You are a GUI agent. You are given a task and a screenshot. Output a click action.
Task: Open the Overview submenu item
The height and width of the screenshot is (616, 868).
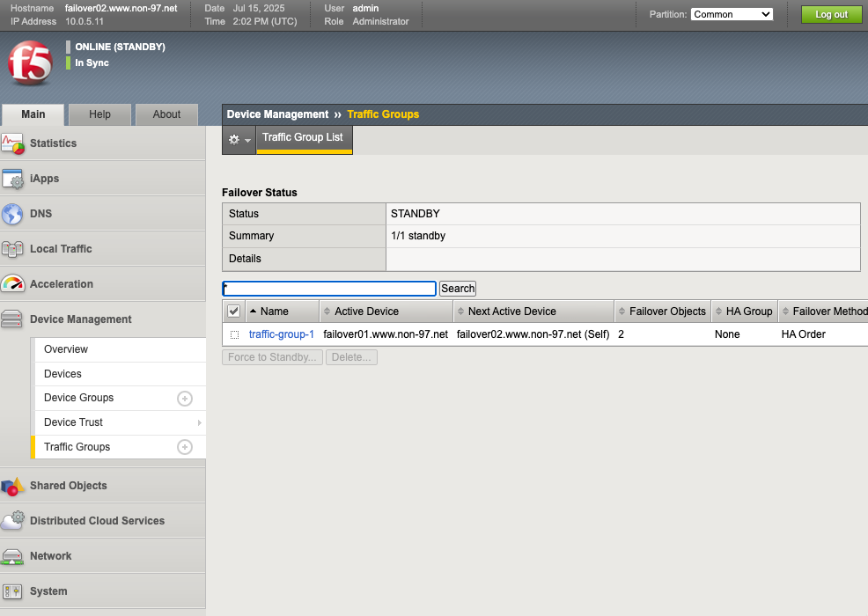[120, 349]
